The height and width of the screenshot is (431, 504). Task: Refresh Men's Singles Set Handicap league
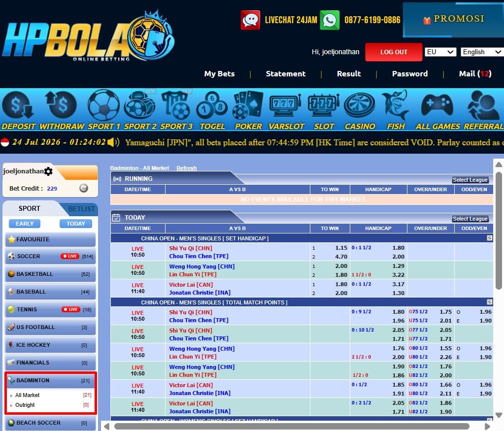coord(489,238)
